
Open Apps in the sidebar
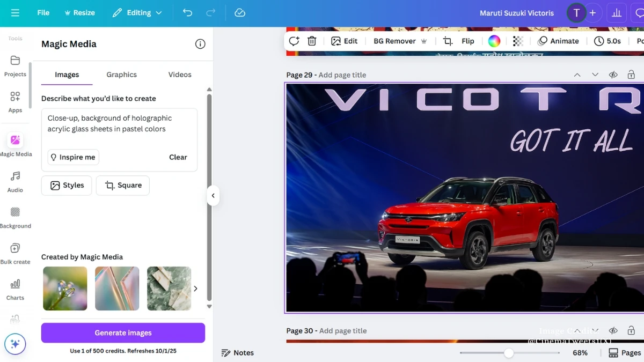point(15,101)
